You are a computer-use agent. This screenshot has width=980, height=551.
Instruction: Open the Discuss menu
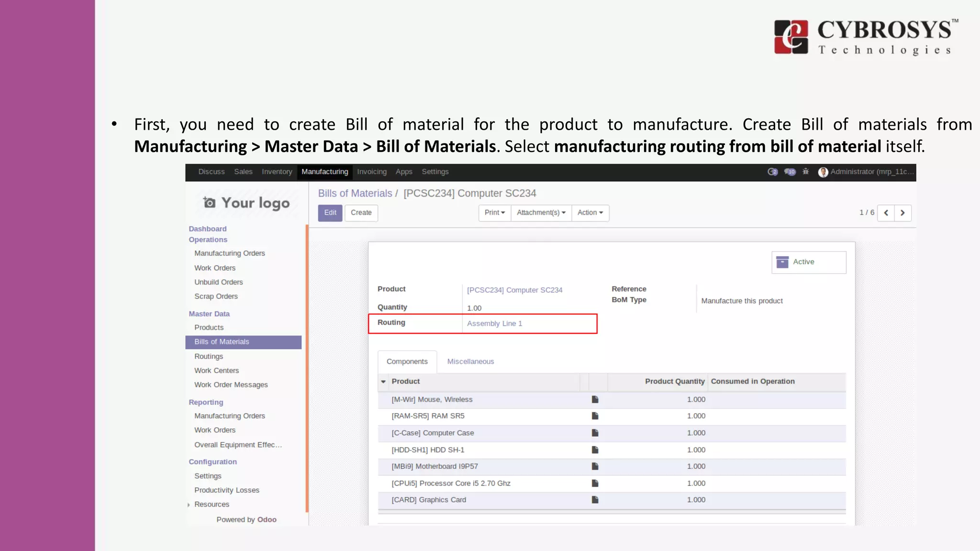(x=212, y=172)
